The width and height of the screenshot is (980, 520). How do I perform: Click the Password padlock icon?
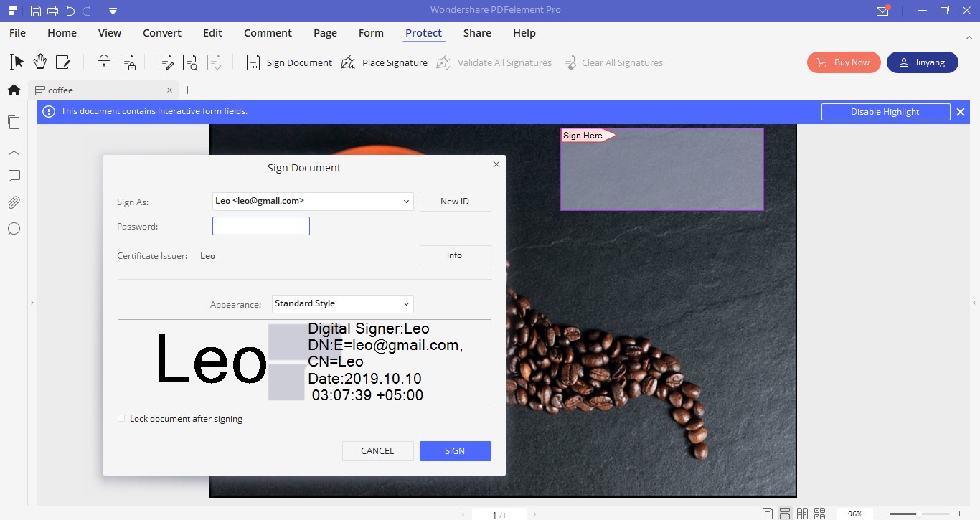(x=104, y=62)
